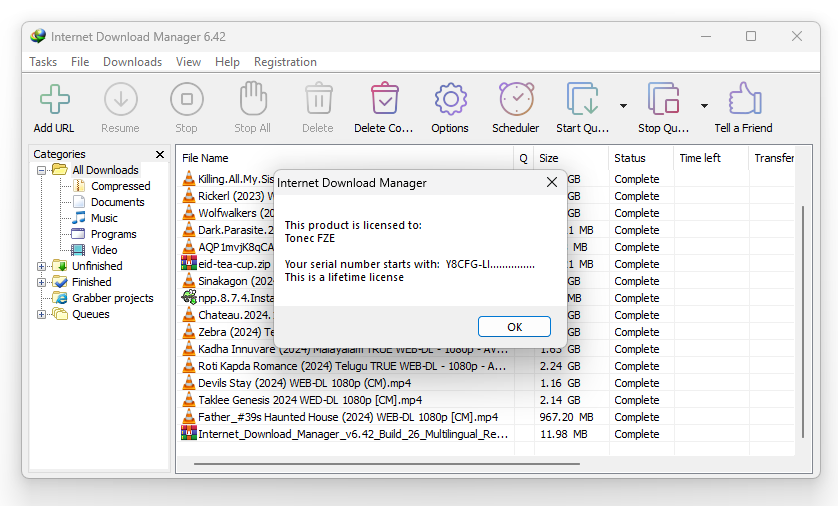Screen dimensions: 838x506
Task: Click the 11.98 MB size cell
Action: (564, 434)
